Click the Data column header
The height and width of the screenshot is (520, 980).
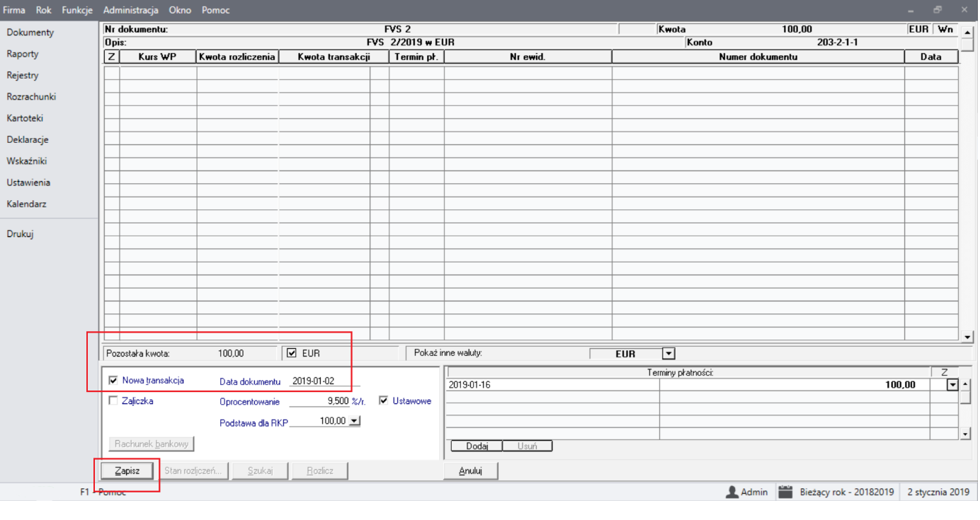coord(931,57)
